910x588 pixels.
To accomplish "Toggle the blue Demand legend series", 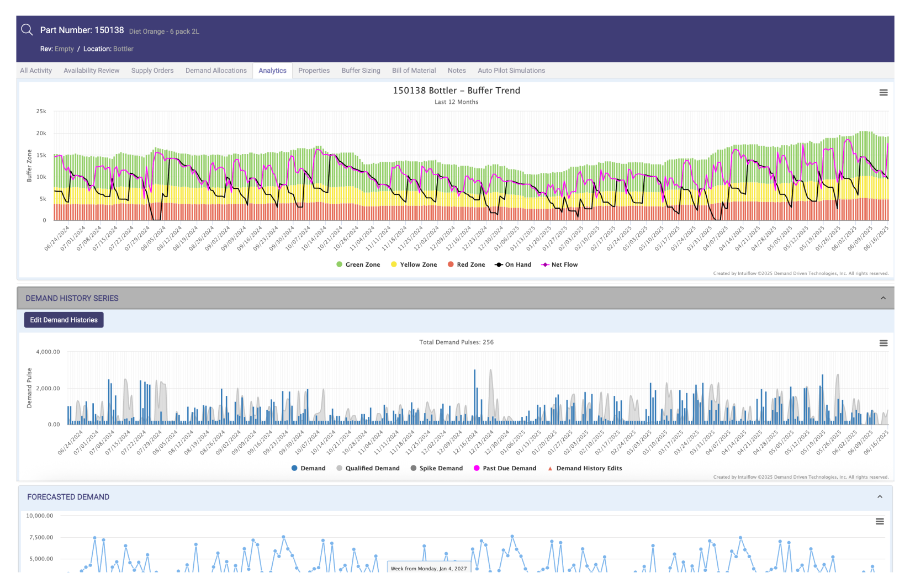I will point(309,468).
